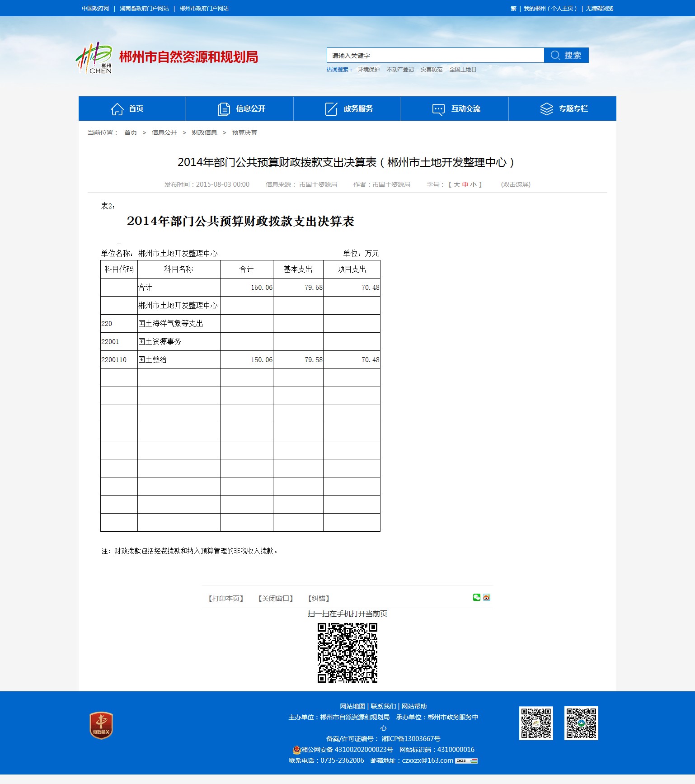Open the 郴州市政府门户网站 link
The image size is (695, 784).
[x=204, y=9]
